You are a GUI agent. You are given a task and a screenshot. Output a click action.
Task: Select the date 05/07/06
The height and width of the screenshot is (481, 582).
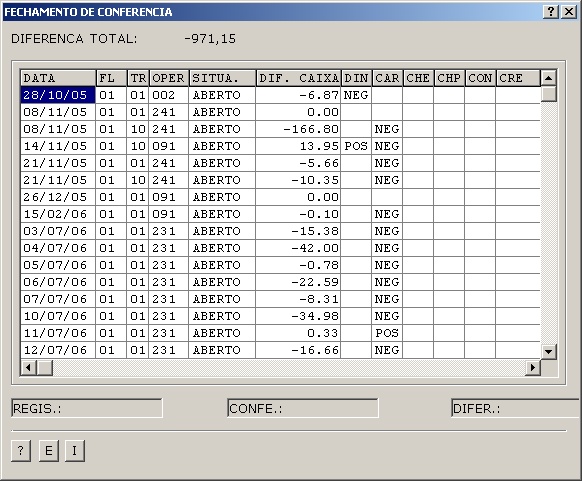55,265
